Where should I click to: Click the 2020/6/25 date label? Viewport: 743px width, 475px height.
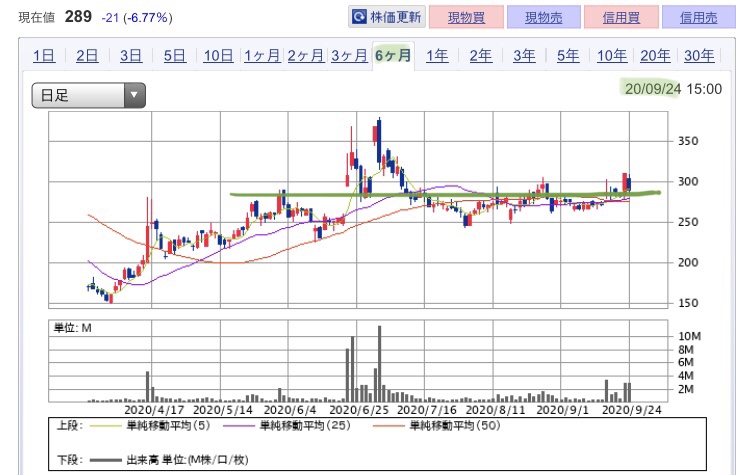click(359, 410)
